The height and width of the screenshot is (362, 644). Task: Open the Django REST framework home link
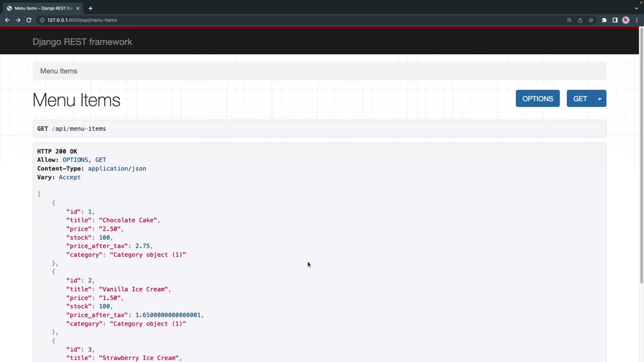pos(82,42)
